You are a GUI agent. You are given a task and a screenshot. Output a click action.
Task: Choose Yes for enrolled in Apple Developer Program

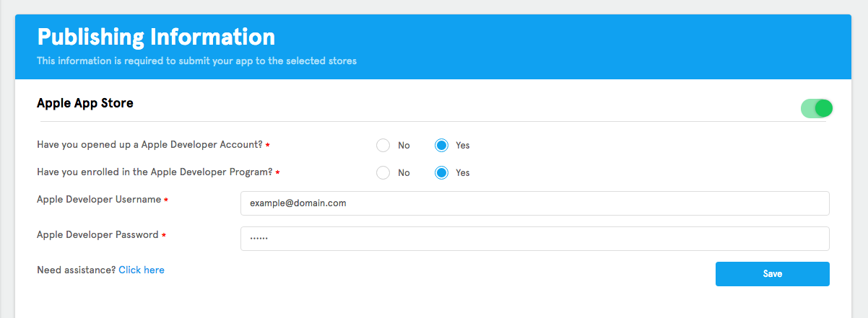point(442,173)
